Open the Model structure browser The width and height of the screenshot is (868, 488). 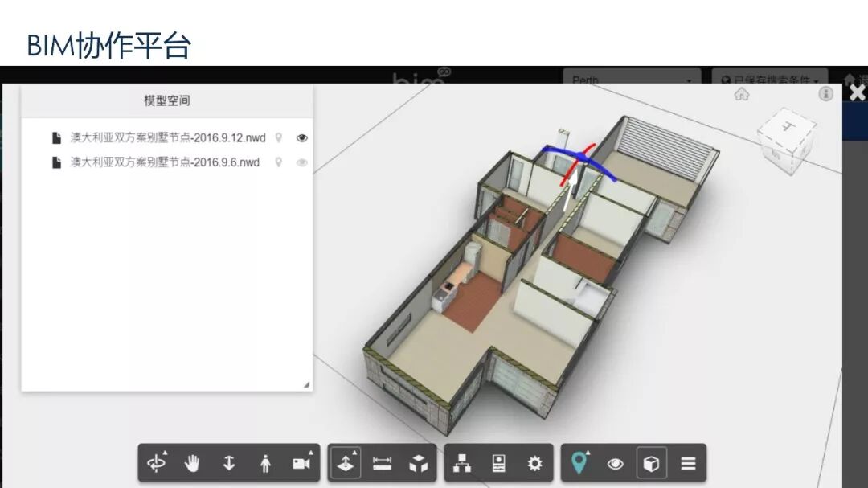(461, 463)
